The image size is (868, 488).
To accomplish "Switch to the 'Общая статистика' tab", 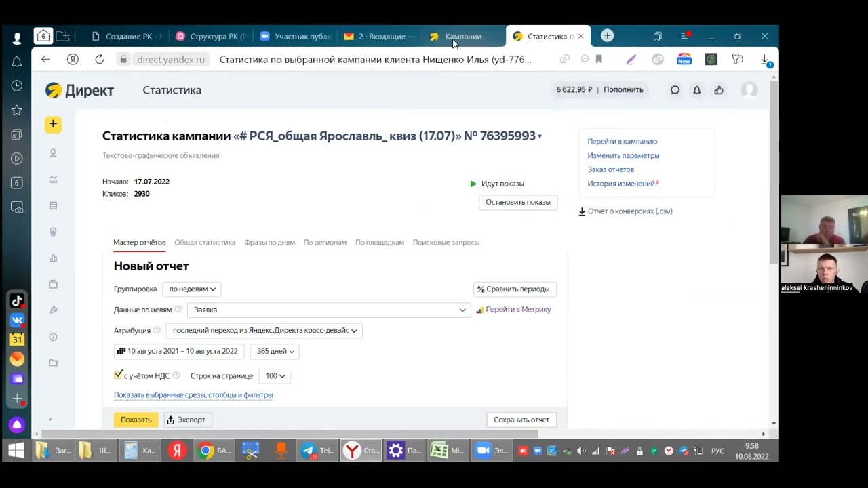I will 205,243.
